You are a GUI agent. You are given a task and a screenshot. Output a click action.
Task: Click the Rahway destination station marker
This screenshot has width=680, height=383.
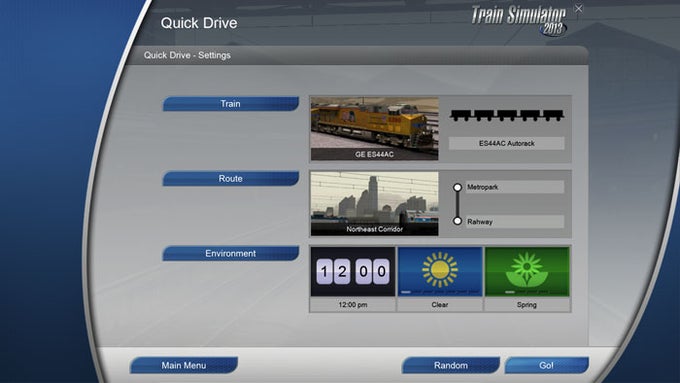click(457, 221)
